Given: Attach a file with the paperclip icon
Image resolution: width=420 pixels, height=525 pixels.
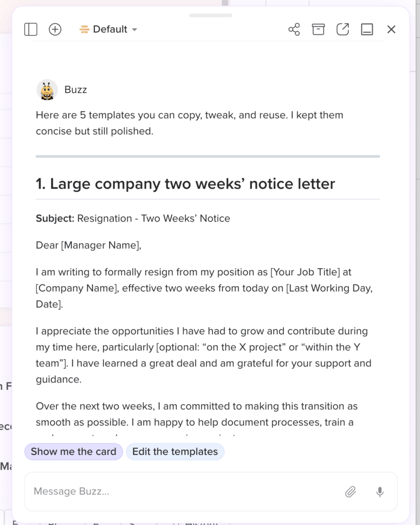Looking at the screenshot, I should pyautogui.click(x=350, y=492).
